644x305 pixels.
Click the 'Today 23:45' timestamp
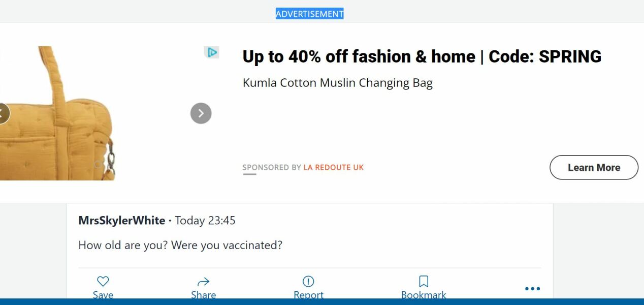pyautogui.click(x=205, y=221)
